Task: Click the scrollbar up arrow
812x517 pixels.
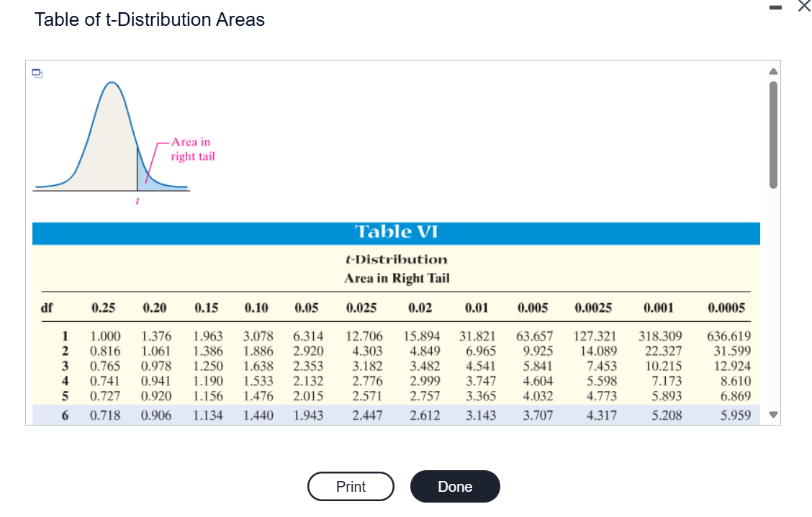Action: [x=774, y=70]
